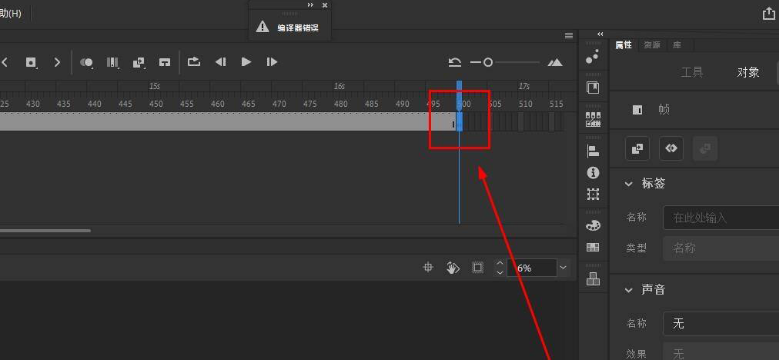The width and height of the screenshot is (779, 360).
Task: Close the compiler errors panel
Action: click(x=325, y=5)
